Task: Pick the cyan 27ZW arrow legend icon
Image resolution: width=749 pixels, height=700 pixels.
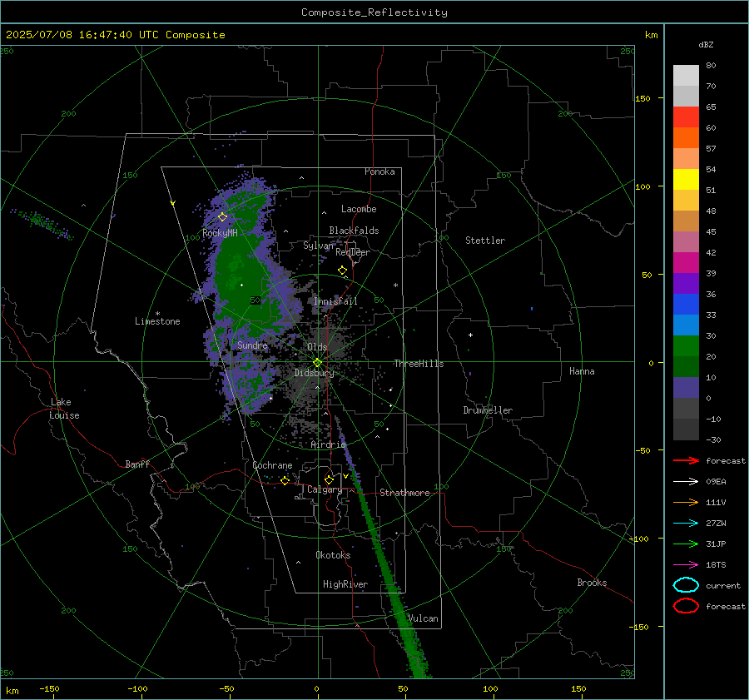Action: tap(686, 524)
